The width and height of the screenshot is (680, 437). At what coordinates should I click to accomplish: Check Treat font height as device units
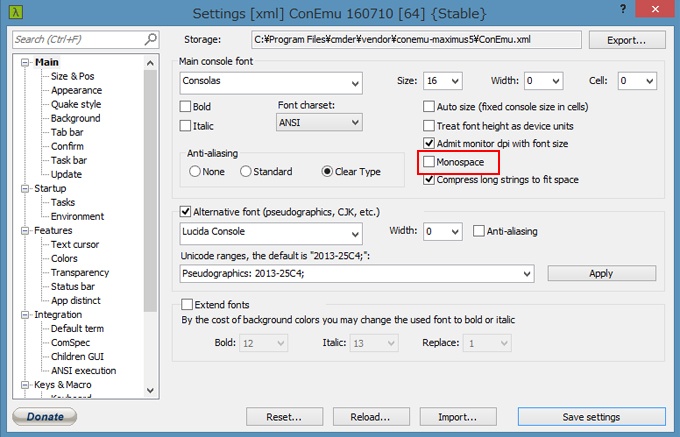(429, 126)
